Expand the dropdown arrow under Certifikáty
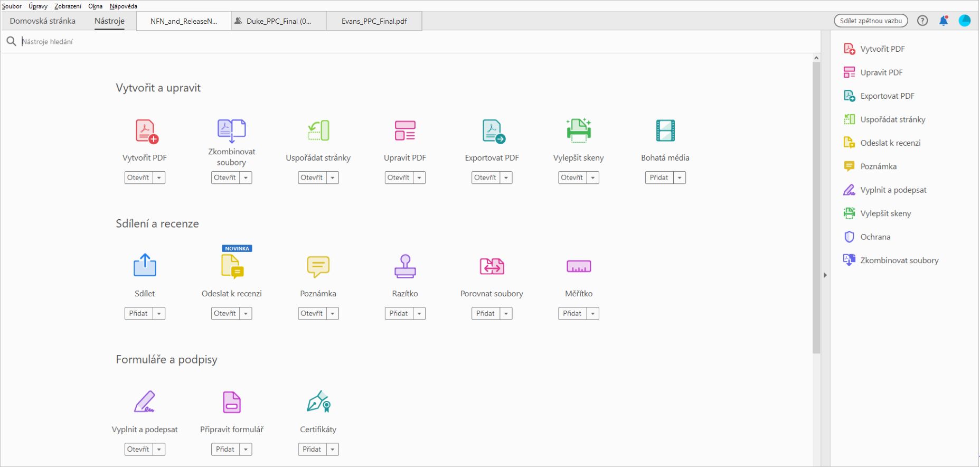 333,450
